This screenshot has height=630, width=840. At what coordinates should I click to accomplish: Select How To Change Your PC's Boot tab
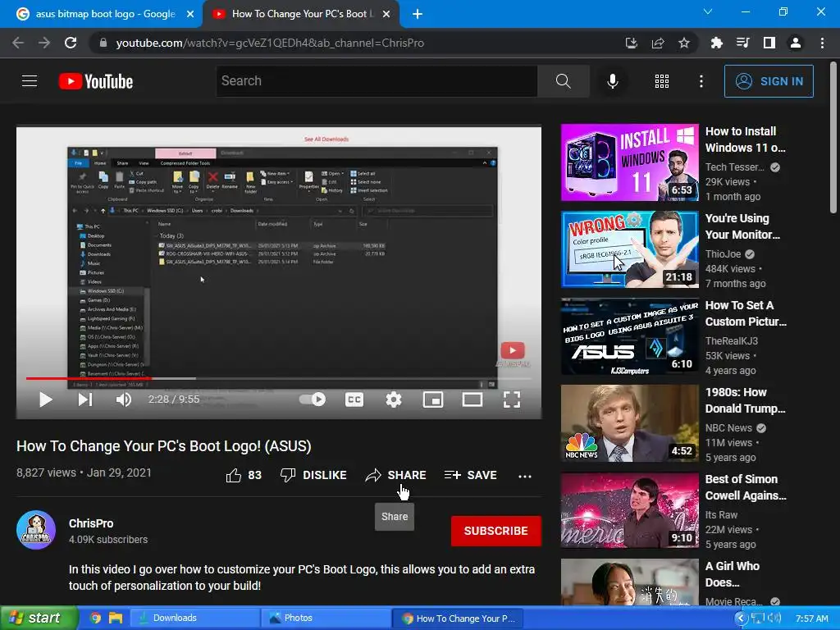[302, 14]
